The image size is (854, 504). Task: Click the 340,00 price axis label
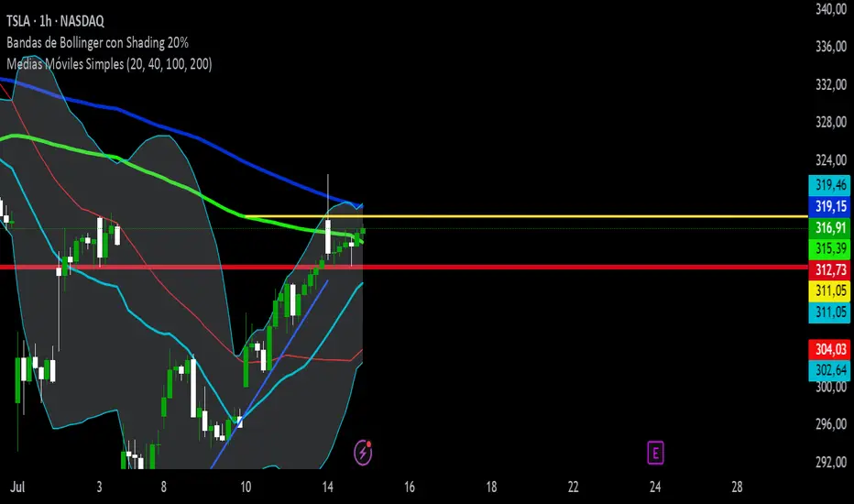coord(831,9)
